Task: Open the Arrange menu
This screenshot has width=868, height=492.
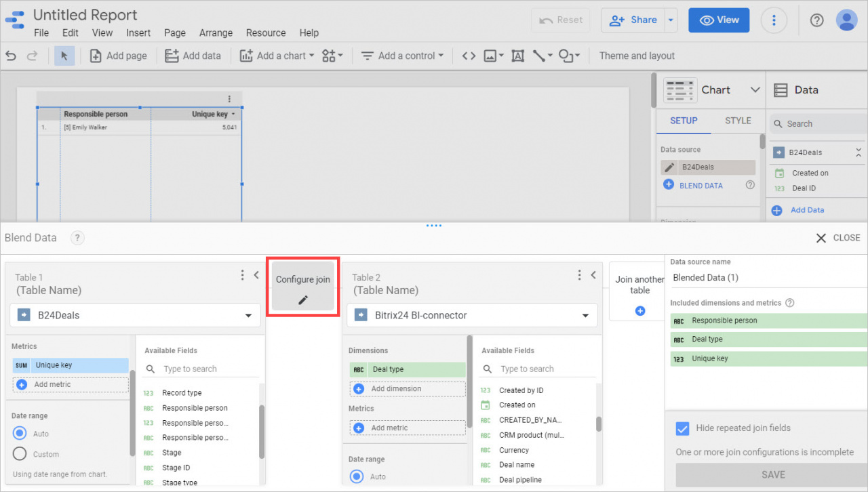Action: 216,33
